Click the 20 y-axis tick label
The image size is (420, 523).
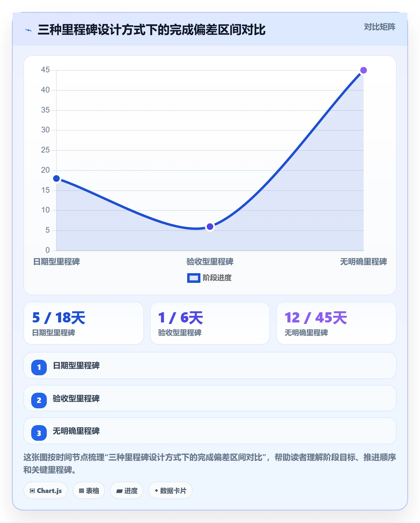45,170
